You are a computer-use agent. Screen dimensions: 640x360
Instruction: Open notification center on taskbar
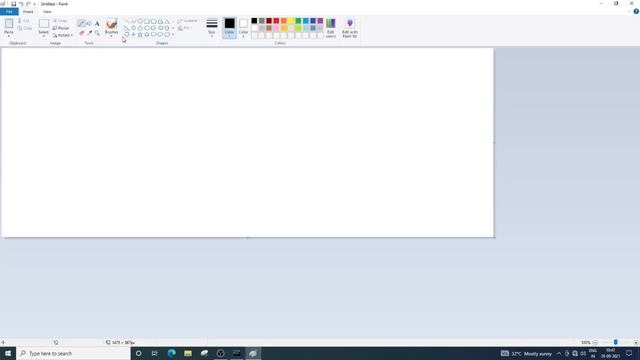click(629, 353)
